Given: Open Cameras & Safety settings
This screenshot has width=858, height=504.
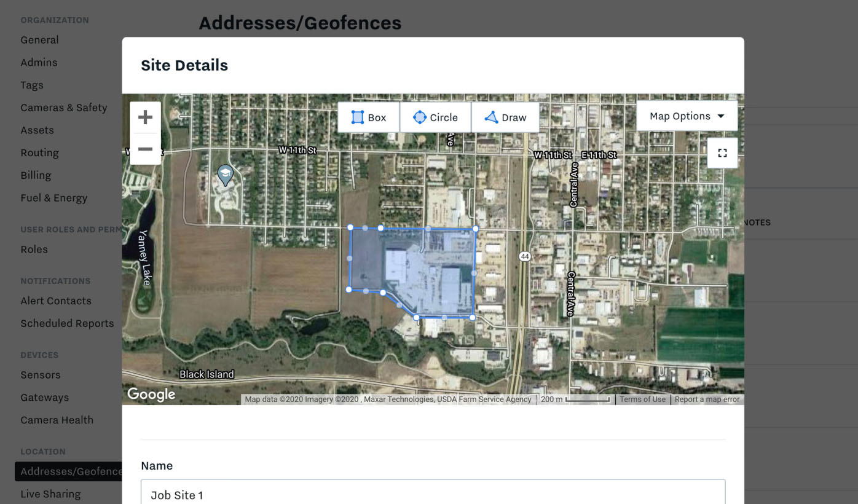Looking at the screenshot, I should point(64,108).
